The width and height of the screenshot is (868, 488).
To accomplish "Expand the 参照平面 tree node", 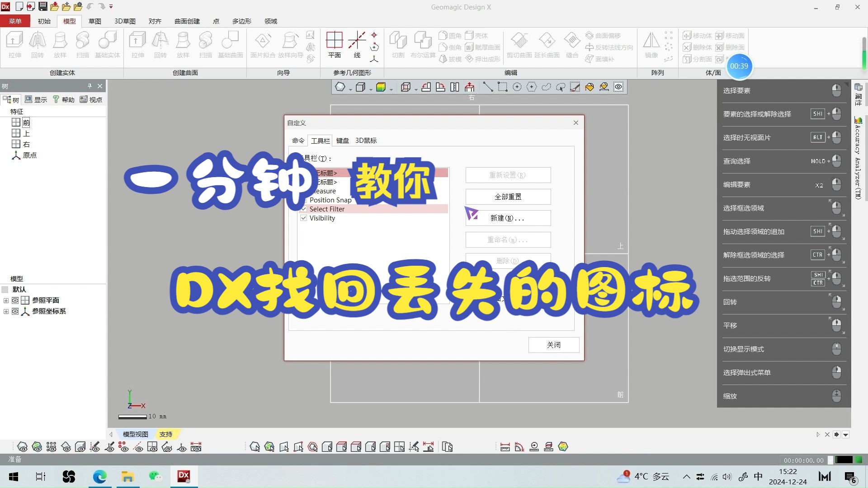I will pyautogui.click(x=5, y=300).
